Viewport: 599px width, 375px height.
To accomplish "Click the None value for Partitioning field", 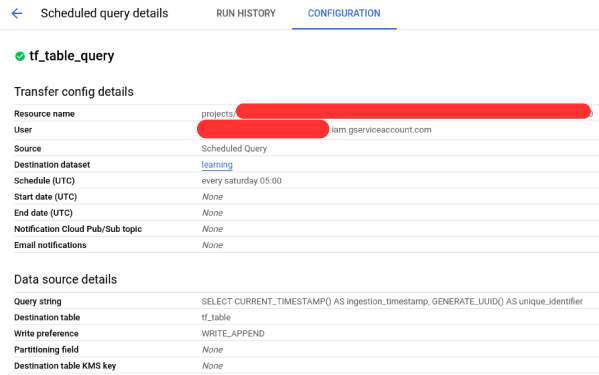I will pos(212,349).
